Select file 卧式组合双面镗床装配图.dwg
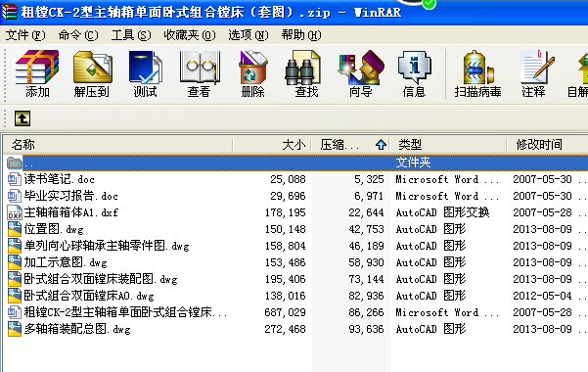 [101, 279]
